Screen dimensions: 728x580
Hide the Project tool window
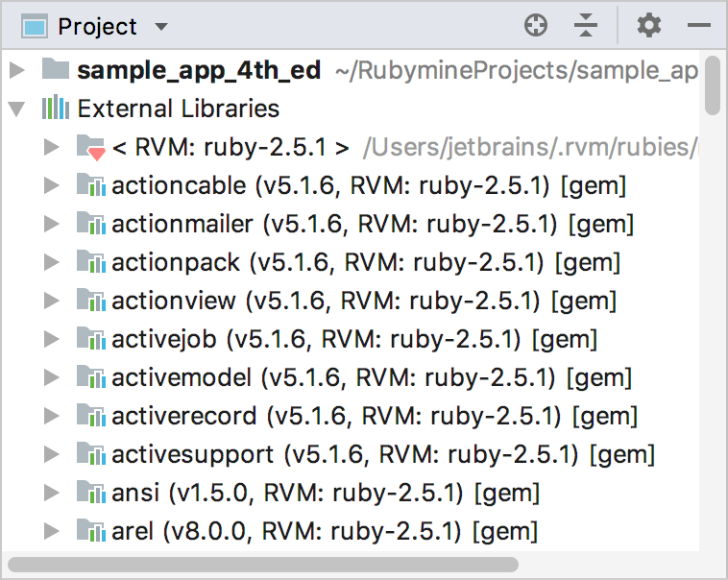coord(699,25)
